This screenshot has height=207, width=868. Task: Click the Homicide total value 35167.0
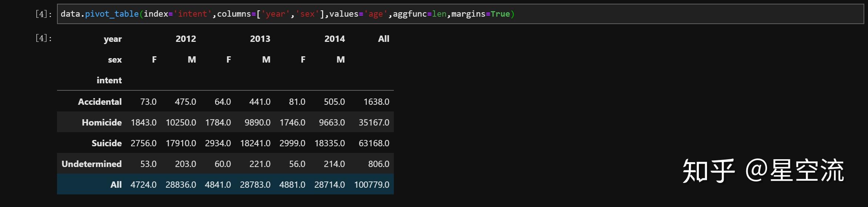374,123
